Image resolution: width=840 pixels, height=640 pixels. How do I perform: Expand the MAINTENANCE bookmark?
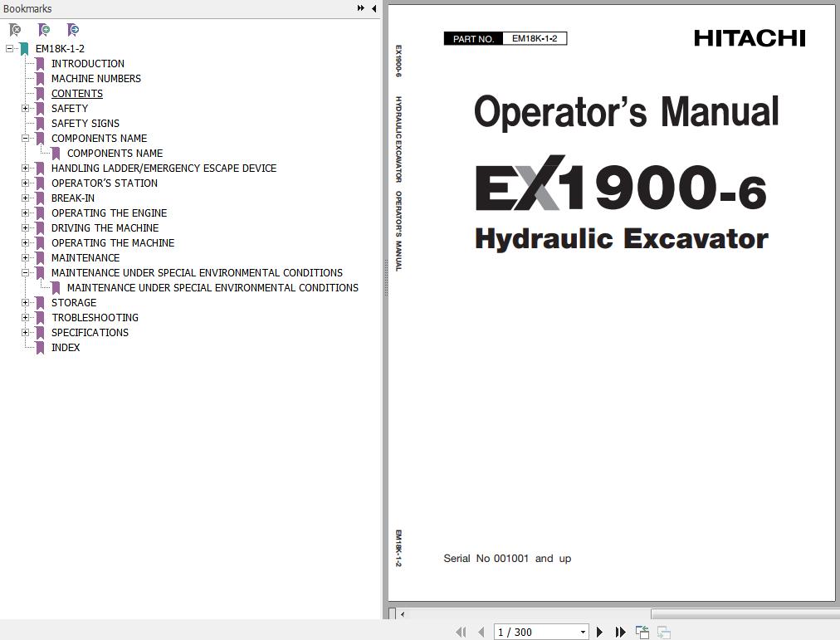coord(25,258)
